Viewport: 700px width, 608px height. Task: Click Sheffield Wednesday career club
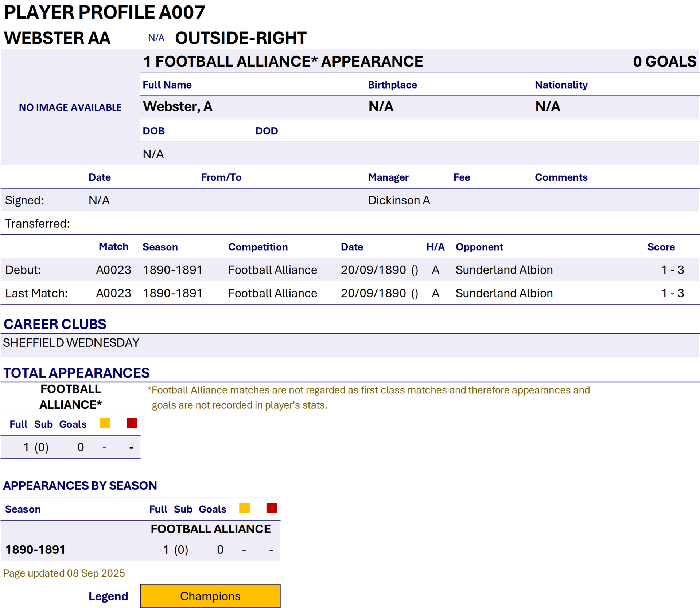pos(71,343)
